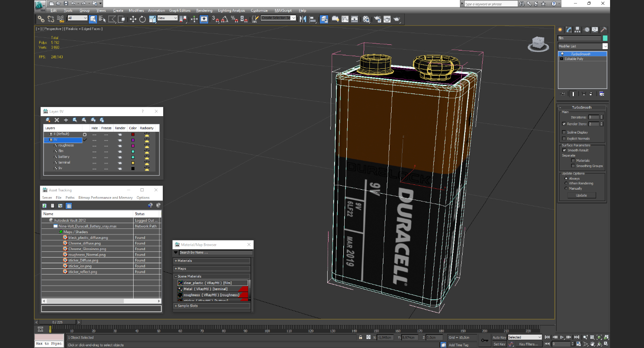The image size is (644, 348).
Task: Open selection filter All dropdown
Action: [77, 18]
